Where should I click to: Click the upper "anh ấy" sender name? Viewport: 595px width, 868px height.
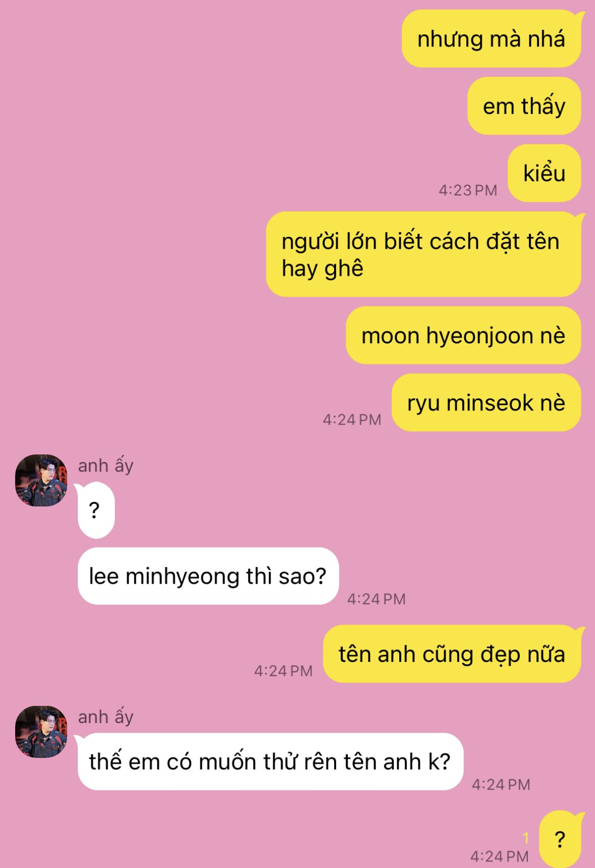click(x=105, y=466)
